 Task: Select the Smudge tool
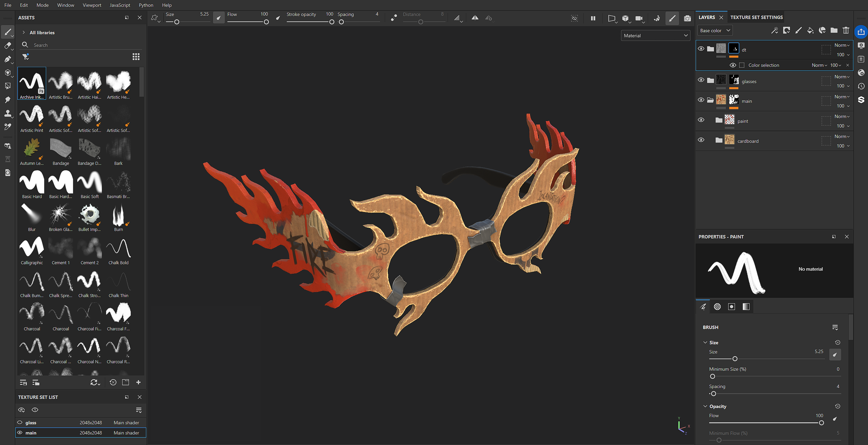(7, 100)
